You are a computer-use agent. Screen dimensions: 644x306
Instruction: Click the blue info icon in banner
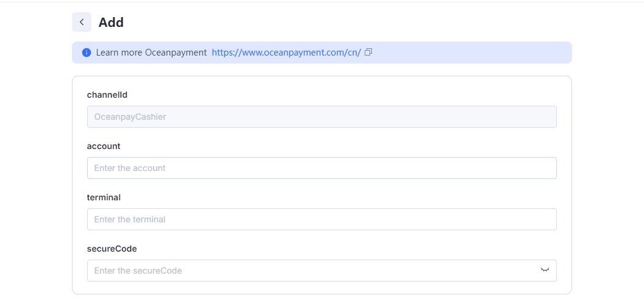coord(86,53)
